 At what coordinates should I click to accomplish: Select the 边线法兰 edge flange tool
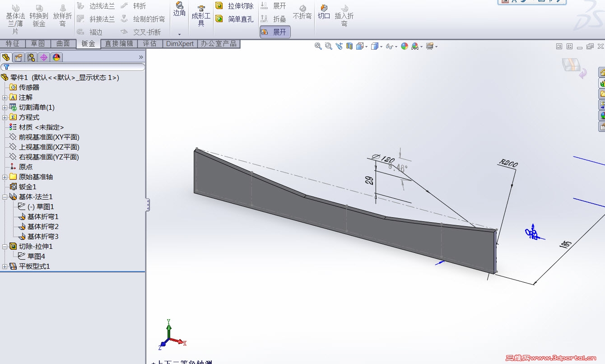click(95, 6)
